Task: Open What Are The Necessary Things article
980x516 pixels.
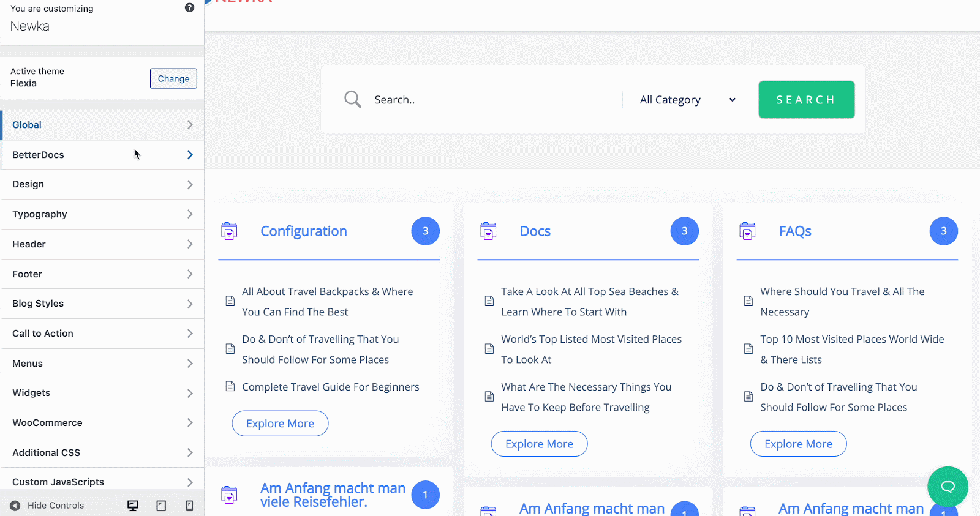Action: tap(586, 397)
